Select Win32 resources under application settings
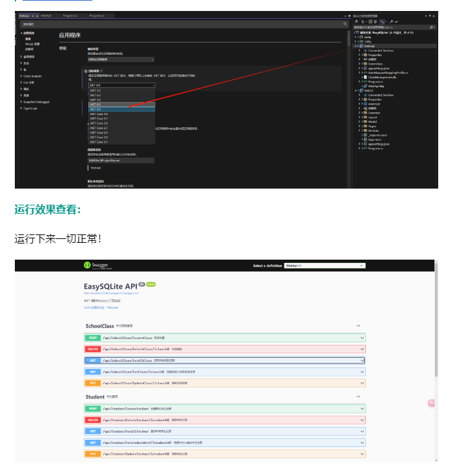 (x=32, y=44)
